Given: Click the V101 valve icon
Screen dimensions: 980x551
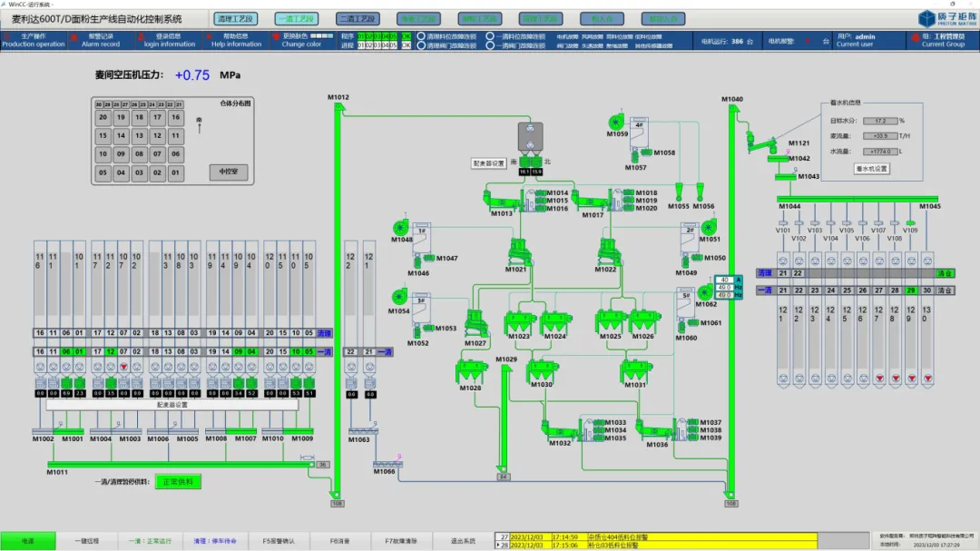Looking at the screenshot, I should click(x=783, y=222).
